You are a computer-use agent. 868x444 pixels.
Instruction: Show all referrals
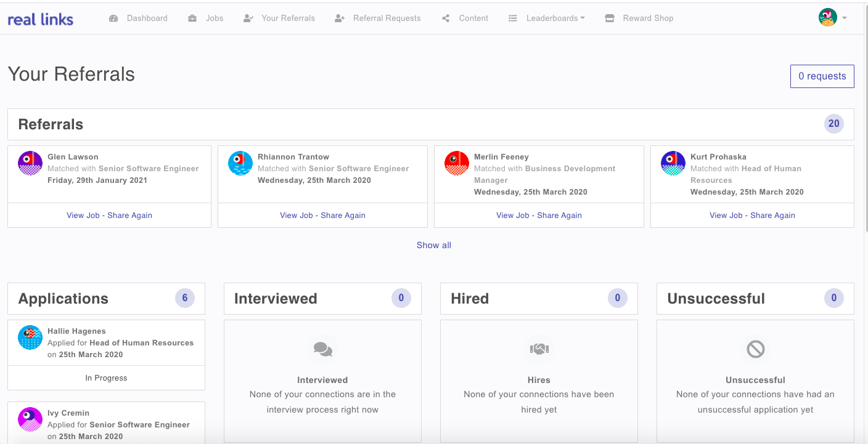433,245
